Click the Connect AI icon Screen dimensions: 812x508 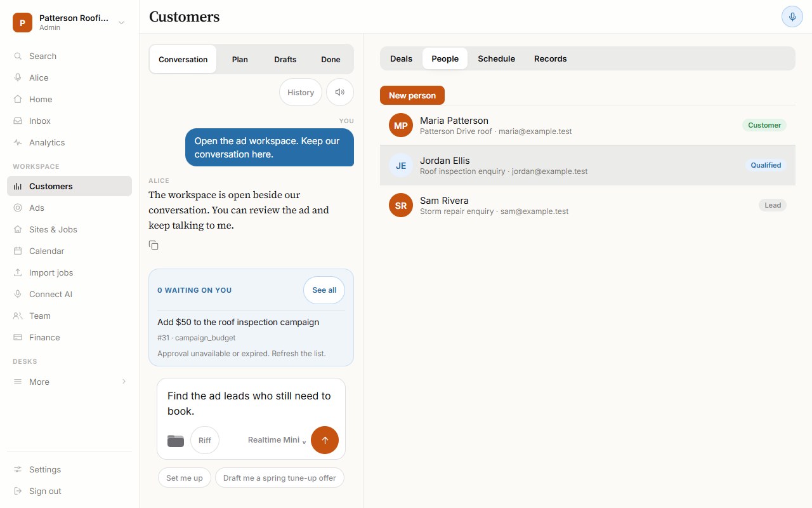point(18,294)
